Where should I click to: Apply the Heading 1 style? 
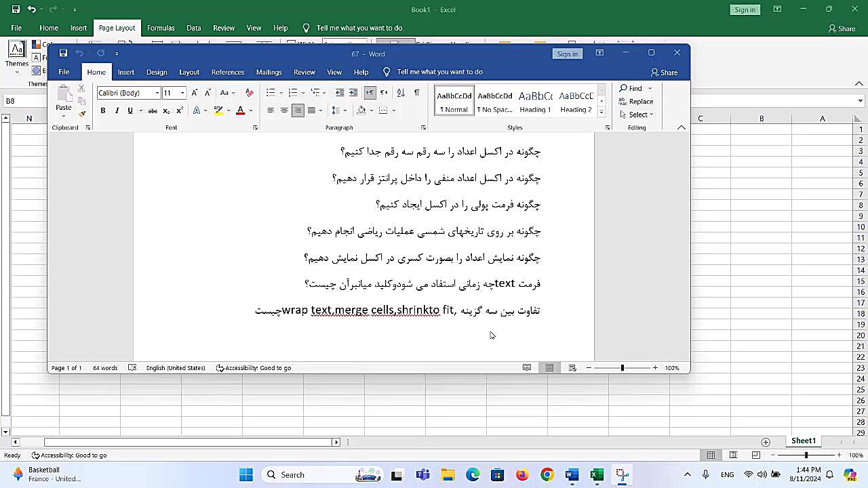tap(535, 102)
